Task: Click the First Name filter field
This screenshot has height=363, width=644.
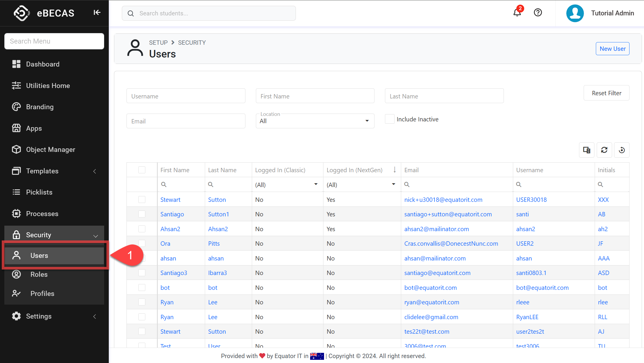Action: click(x=315, y=96)
